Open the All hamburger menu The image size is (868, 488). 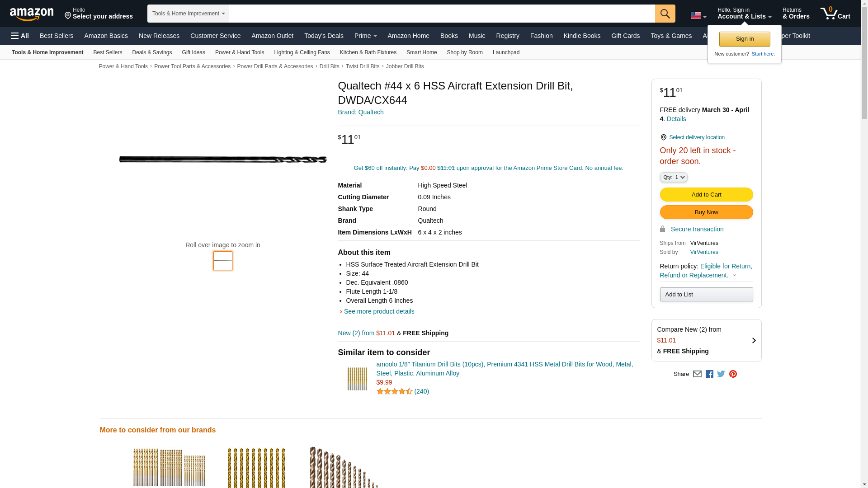[20, 36]
